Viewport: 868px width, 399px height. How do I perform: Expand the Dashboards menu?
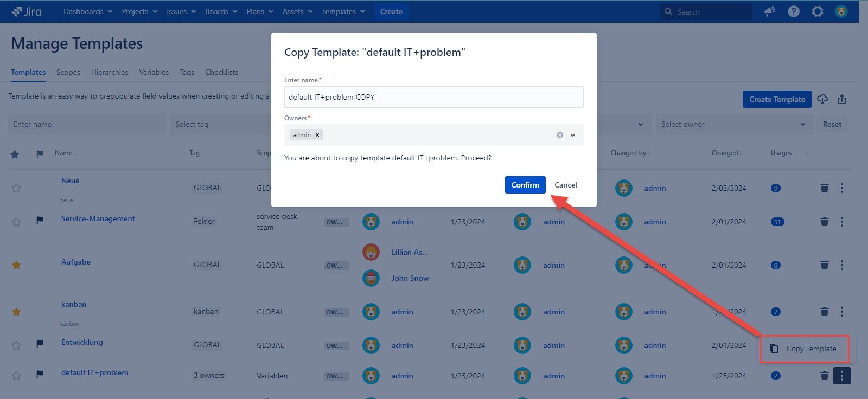point(88,11)
